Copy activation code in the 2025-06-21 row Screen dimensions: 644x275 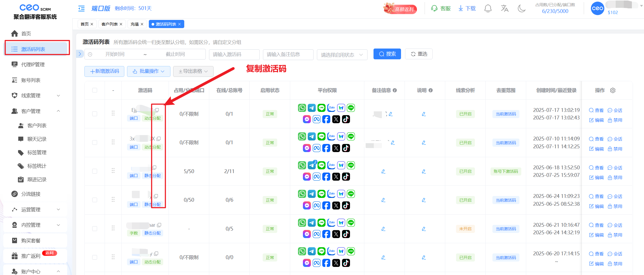click(159, 225)
